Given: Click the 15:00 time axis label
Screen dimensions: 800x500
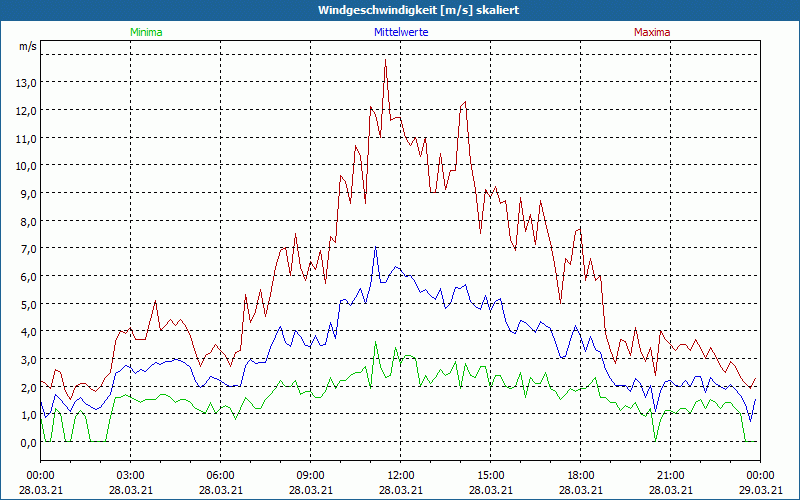Looking at the screenshot, I should click(491, 476).
